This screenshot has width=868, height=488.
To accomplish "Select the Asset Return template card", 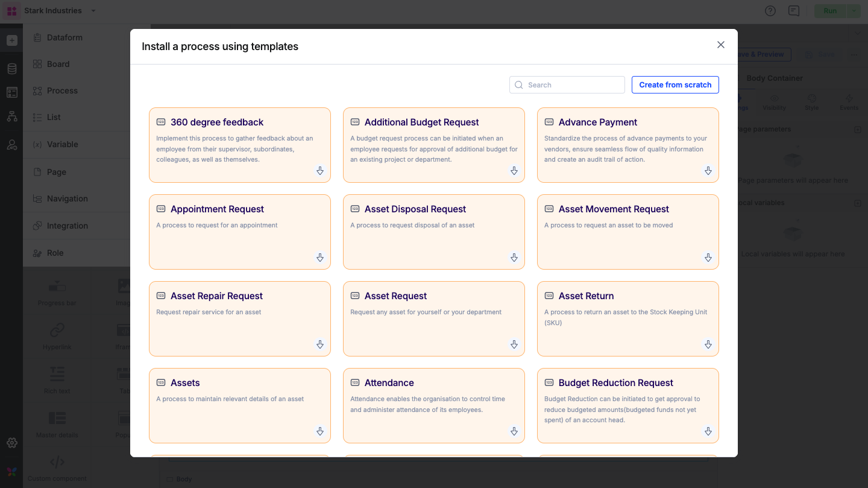I will click(x=627, y=318).
